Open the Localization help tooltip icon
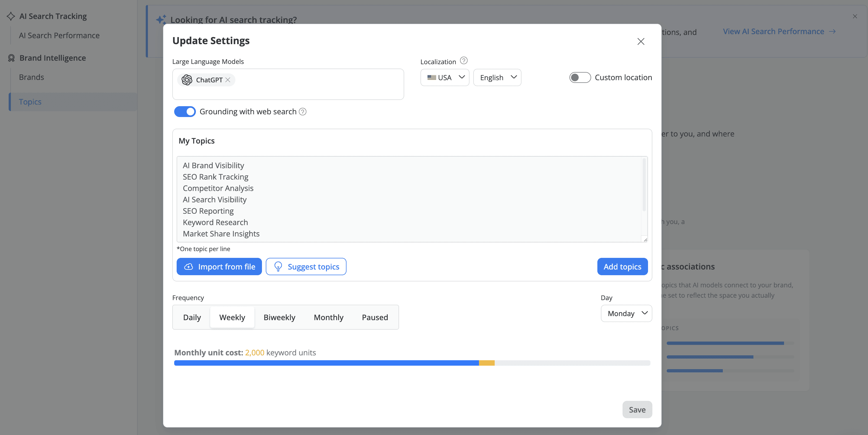The image size is (868, 435). pyautogui.click(x=464, y=61)
